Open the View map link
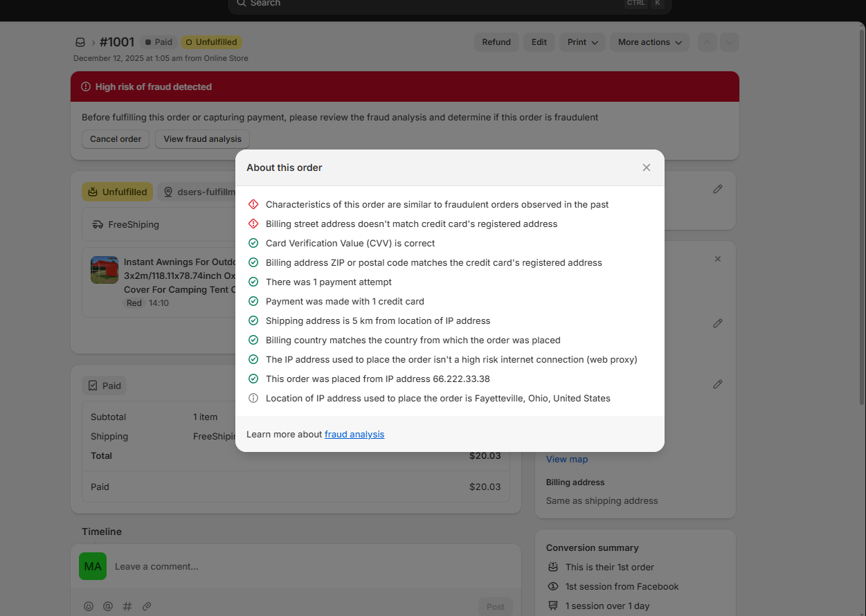 [x=566, y=460]
